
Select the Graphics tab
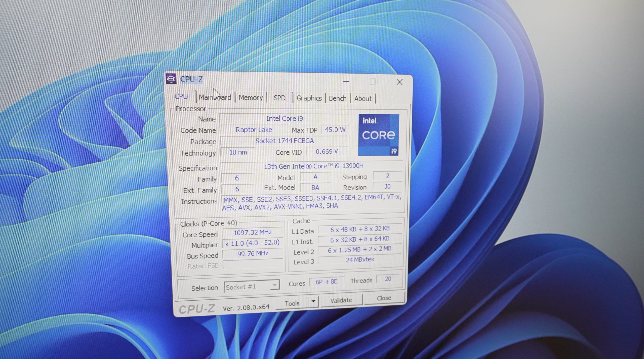point(309,98)
